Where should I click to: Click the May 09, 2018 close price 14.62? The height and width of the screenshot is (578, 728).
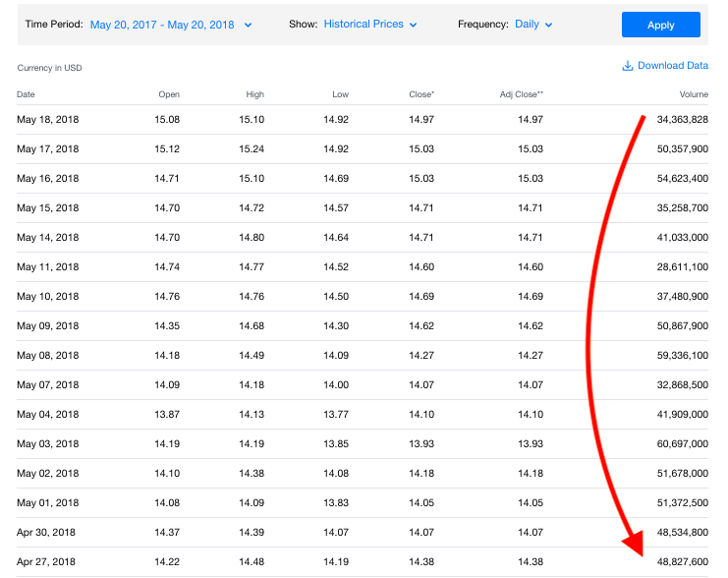(421, 325)
